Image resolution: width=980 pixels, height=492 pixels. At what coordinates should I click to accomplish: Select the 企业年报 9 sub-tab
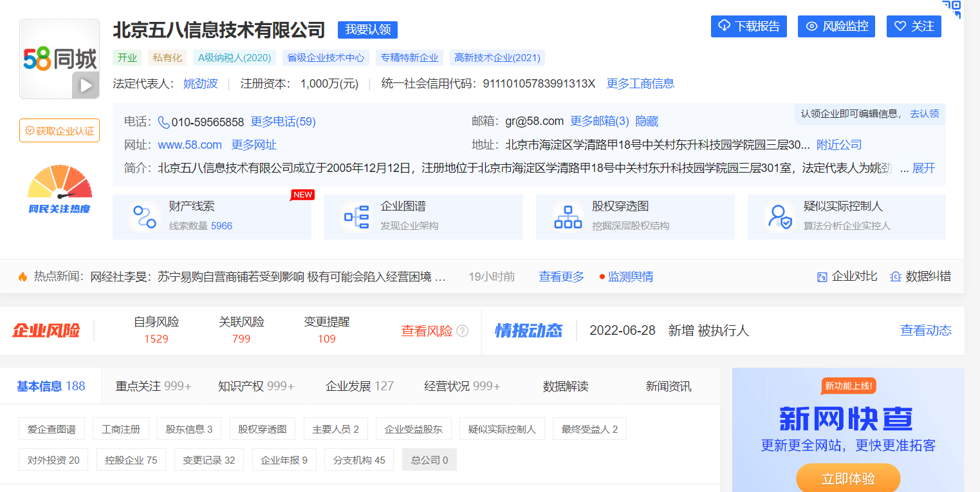coord(284,460)
